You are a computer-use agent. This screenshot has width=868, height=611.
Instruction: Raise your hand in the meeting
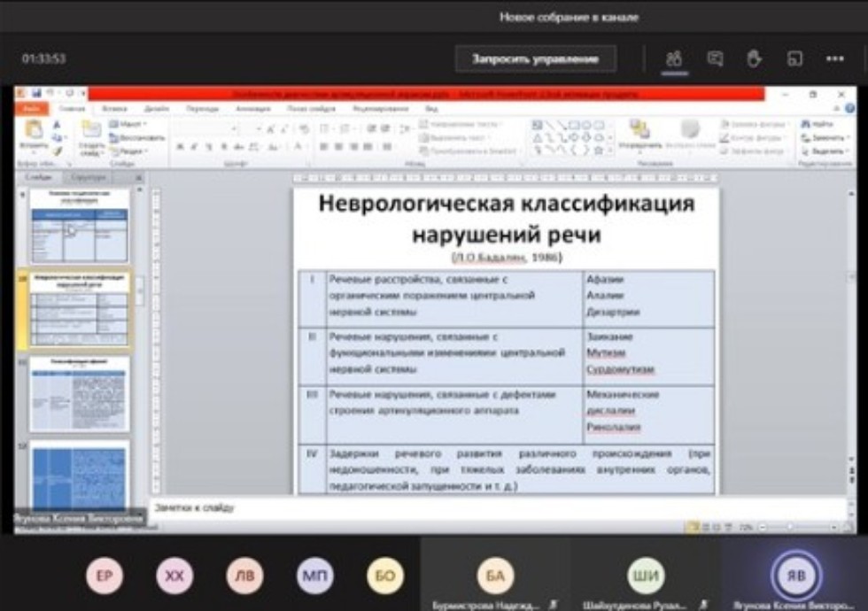click(754, 59)
